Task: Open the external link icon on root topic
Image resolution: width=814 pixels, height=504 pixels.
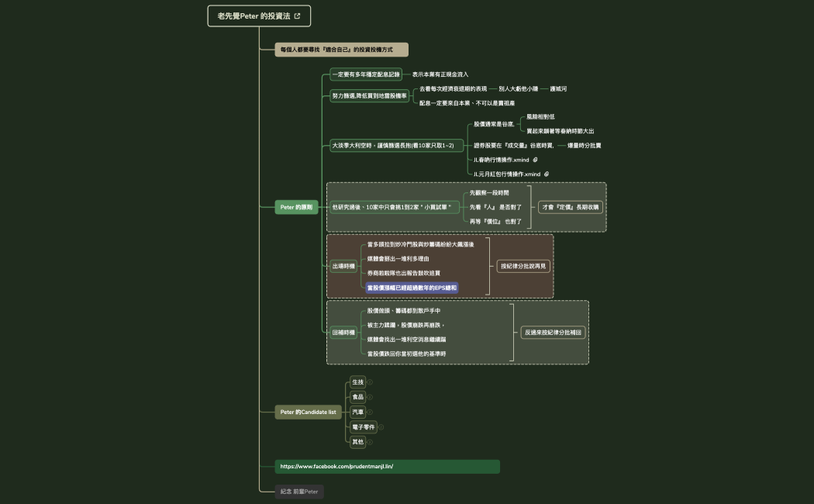Action: click(298, 16)
